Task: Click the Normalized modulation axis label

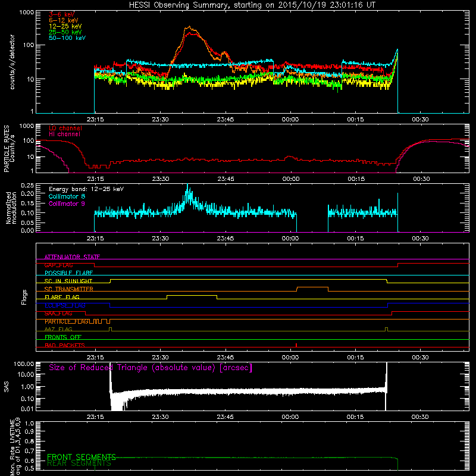Action: pos(11,208)
